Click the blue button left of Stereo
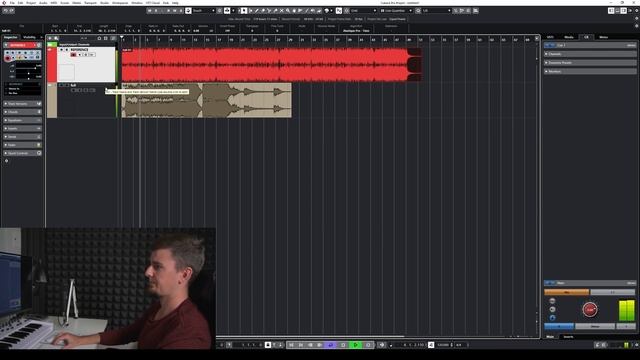The height and width of the screenshot is (360, 640). pos(559,327)
